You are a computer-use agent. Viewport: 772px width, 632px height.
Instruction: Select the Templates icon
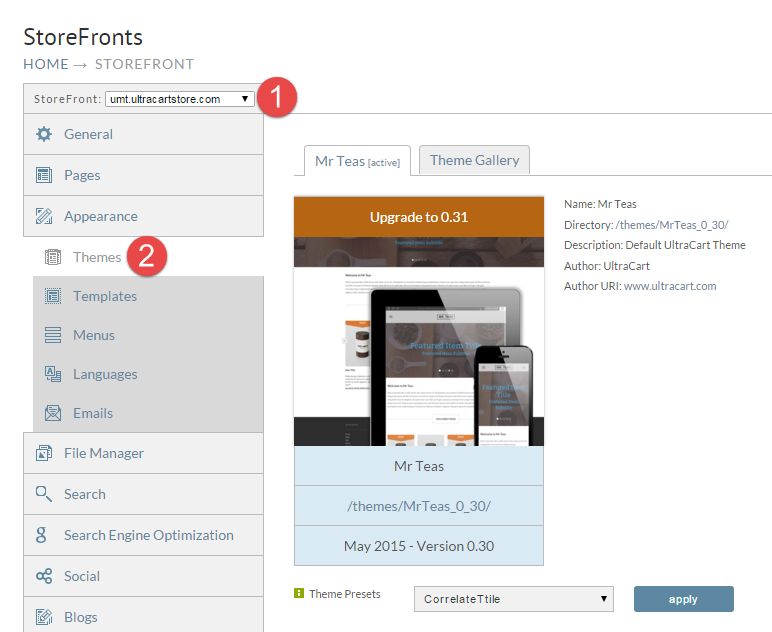(x=53, y=296)
